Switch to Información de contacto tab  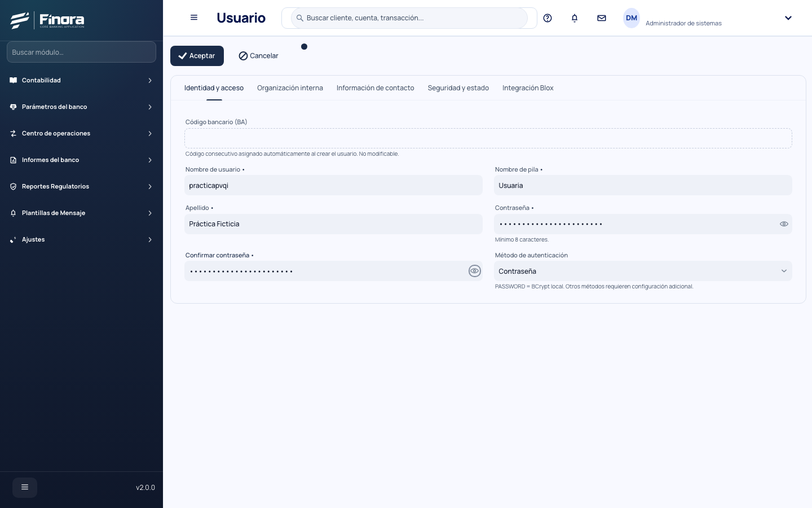pos(375,88)
